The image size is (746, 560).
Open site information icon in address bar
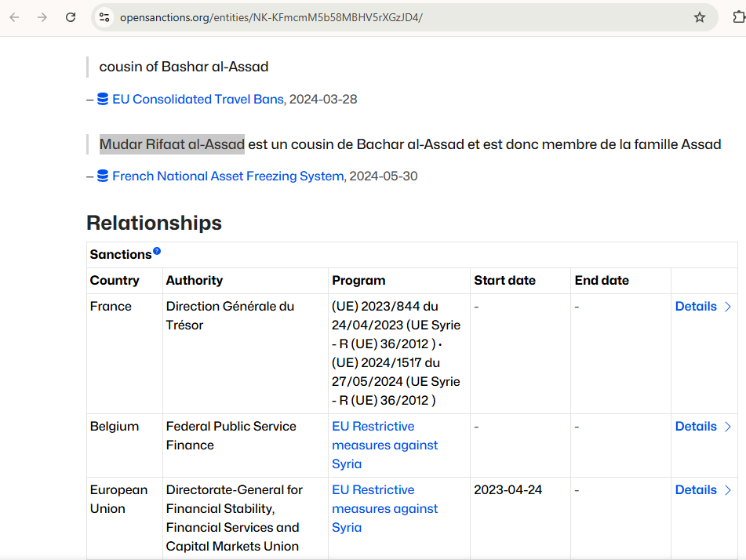point(104,17)
